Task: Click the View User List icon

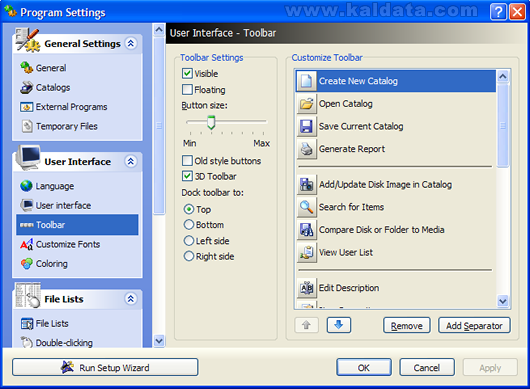Action: point(306,252)
